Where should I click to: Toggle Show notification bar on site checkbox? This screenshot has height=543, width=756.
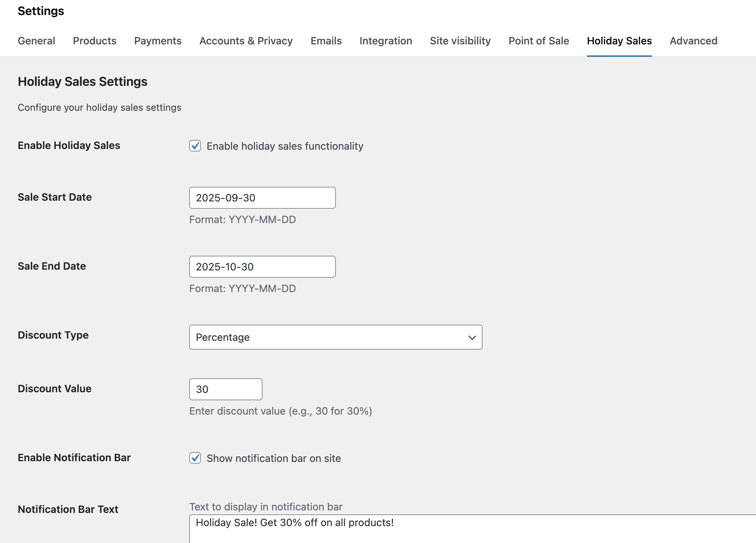(x=195, y=458)
